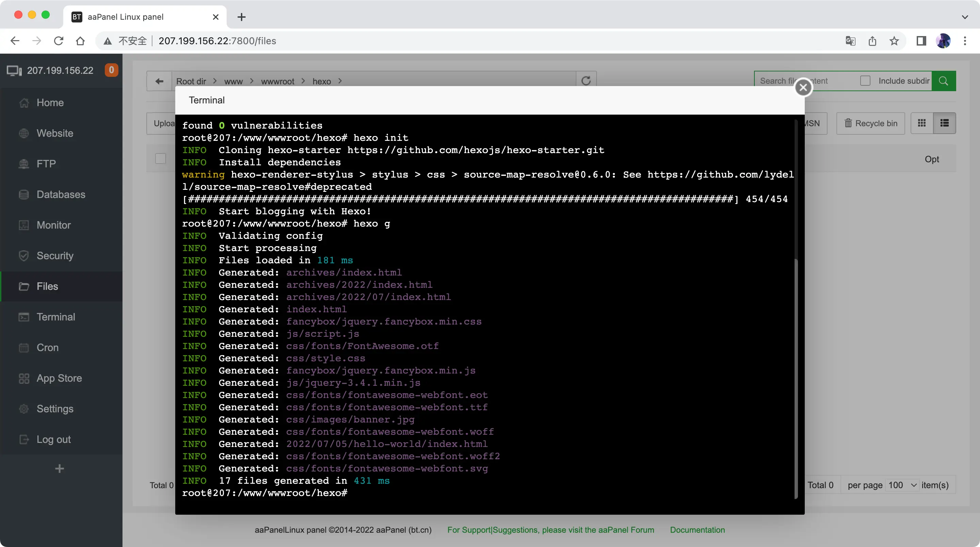Click the Monitor chart icon
Viewport: 980px width, 547px height.
click(x=24, y=225)
